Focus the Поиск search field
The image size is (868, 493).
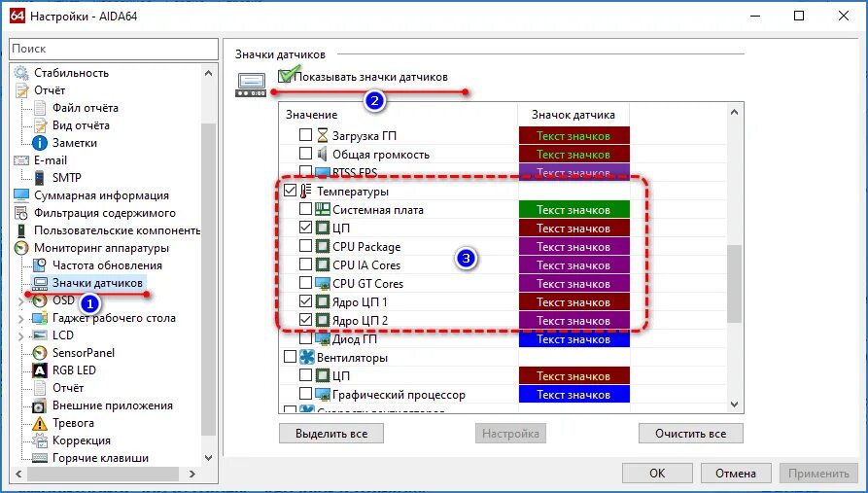tap(114, 49)
